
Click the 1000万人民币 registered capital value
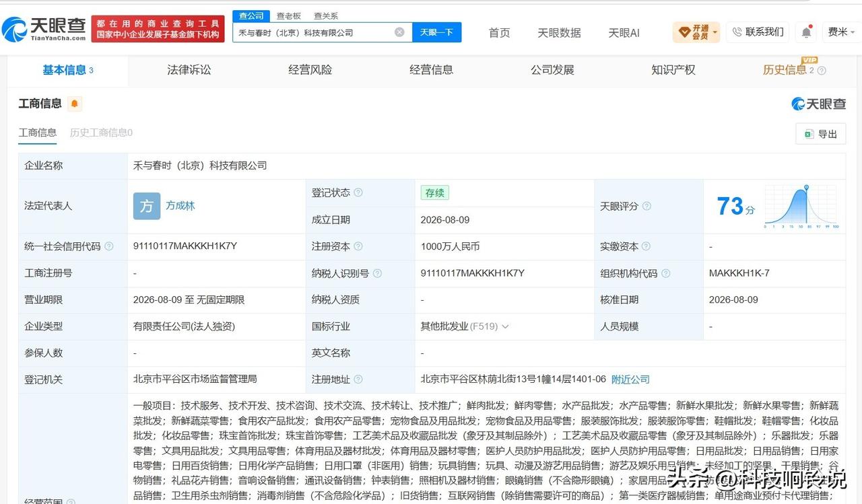[x=450, y=246]
